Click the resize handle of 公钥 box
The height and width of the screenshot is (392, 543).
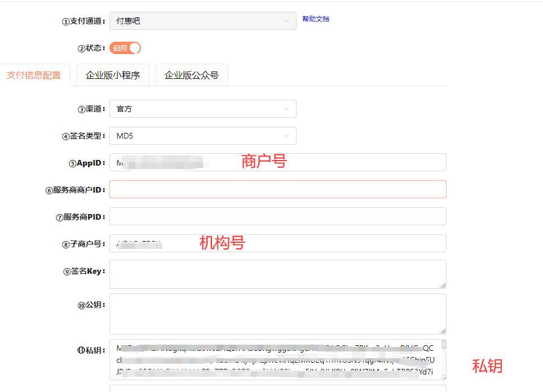click(443, 331)
